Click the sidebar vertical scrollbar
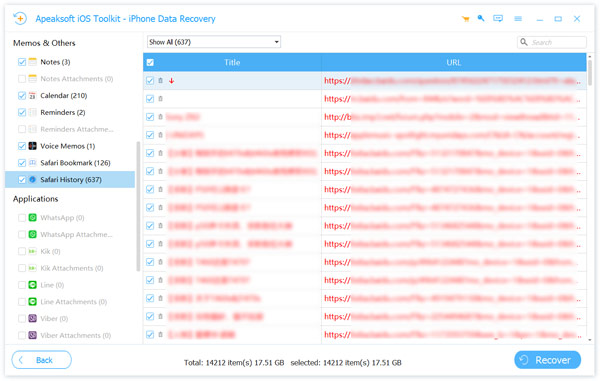The height and width of the screenshot is (381, 600). pos(138,207)
